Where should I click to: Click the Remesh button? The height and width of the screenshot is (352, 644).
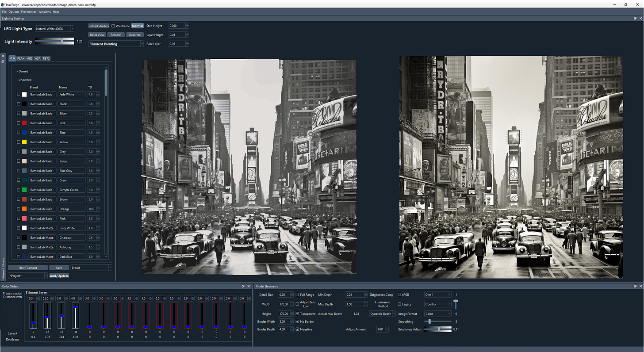click(116, 35)
